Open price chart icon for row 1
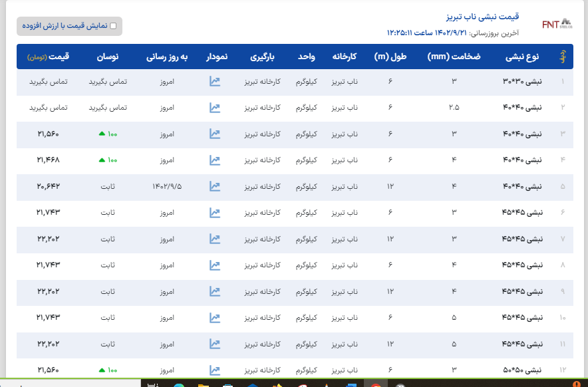588x387 pixels. coord(215,82)
